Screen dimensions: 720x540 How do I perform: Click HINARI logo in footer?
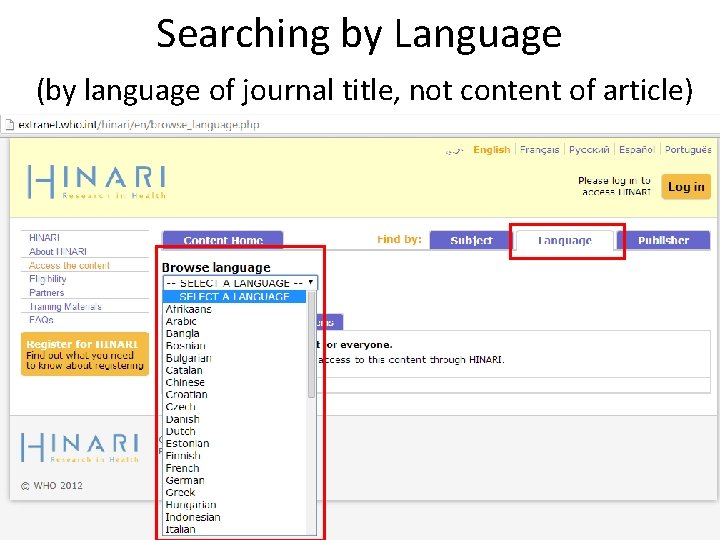pos(80,447)
